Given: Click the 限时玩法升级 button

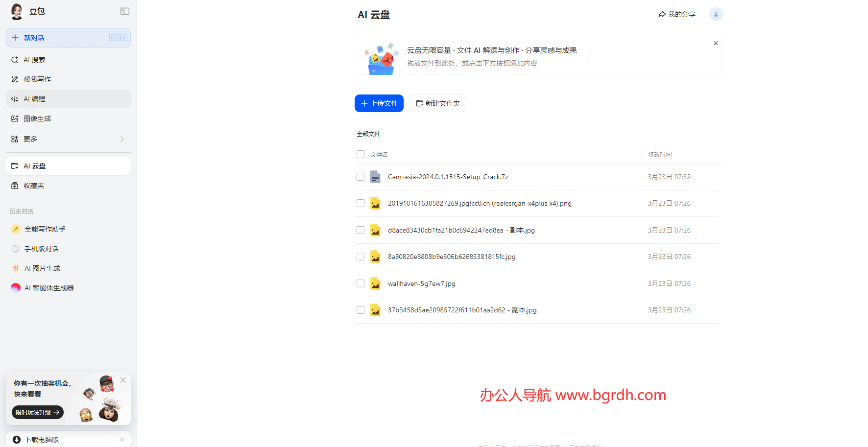Looking at the screenshot, I should [38, 412].
